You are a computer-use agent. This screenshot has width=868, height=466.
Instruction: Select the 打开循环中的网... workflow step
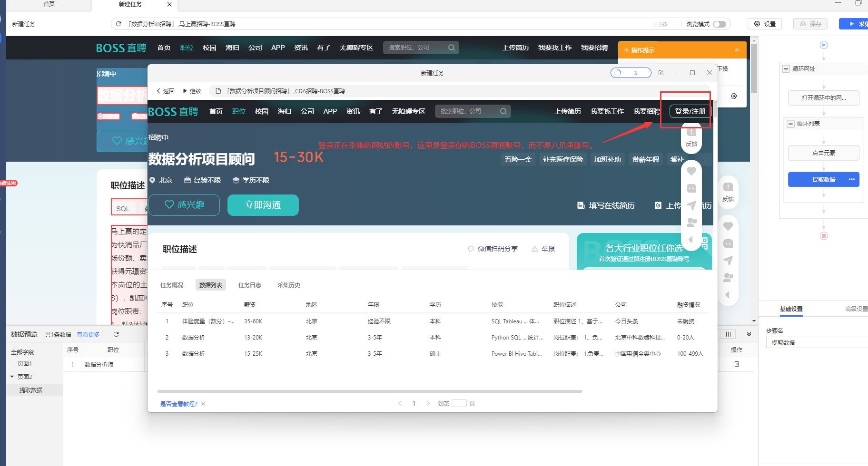824,98
